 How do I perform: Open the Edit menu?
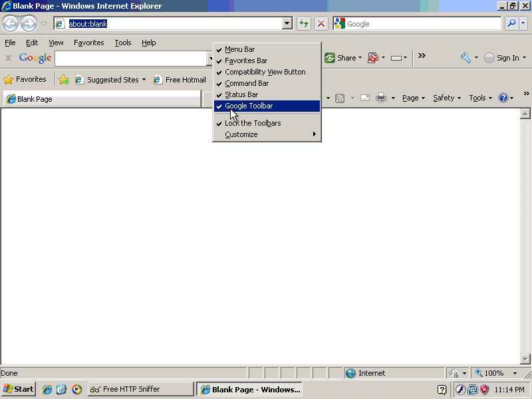32,43
